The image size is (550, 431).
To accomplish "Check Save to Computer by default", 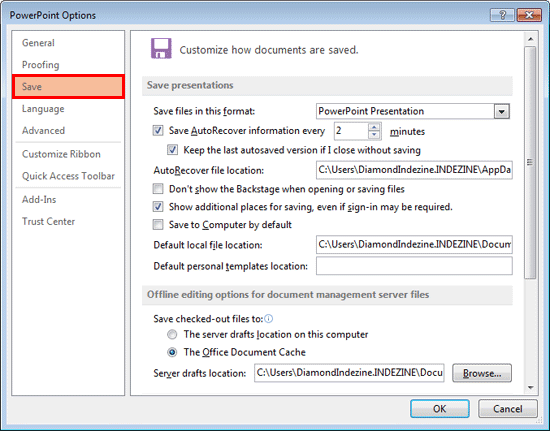I will 158,224.
